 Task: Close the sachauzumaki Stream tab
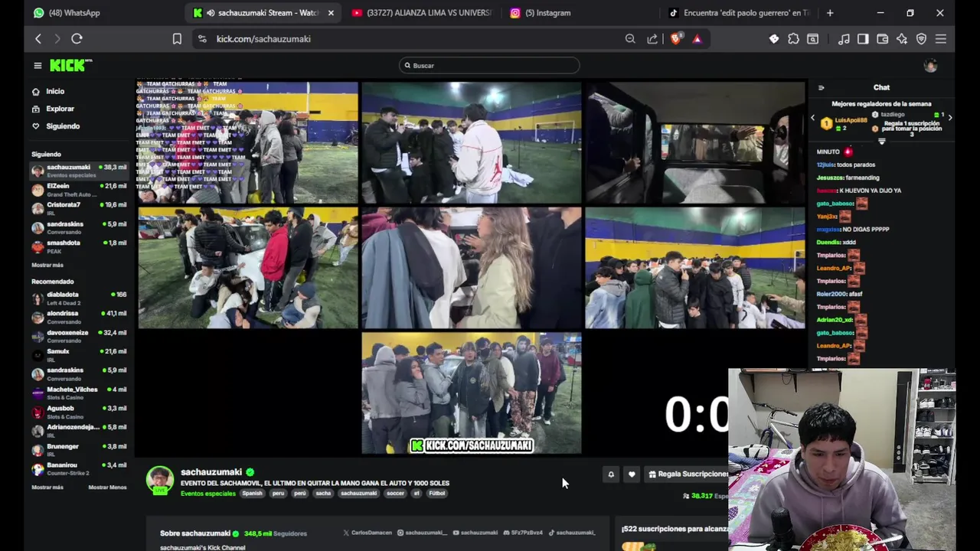331,12
